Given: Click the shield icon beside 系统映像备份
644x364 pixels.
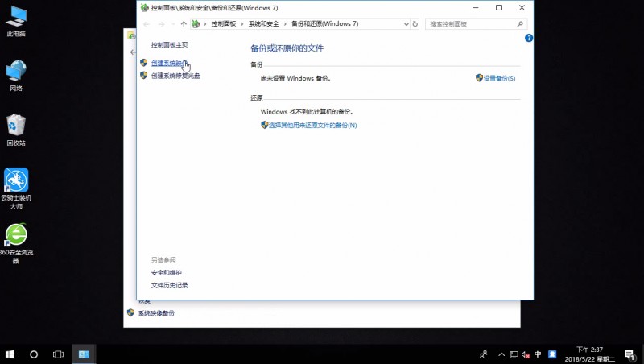Looking at the screenshot, I should coord(130,313).
